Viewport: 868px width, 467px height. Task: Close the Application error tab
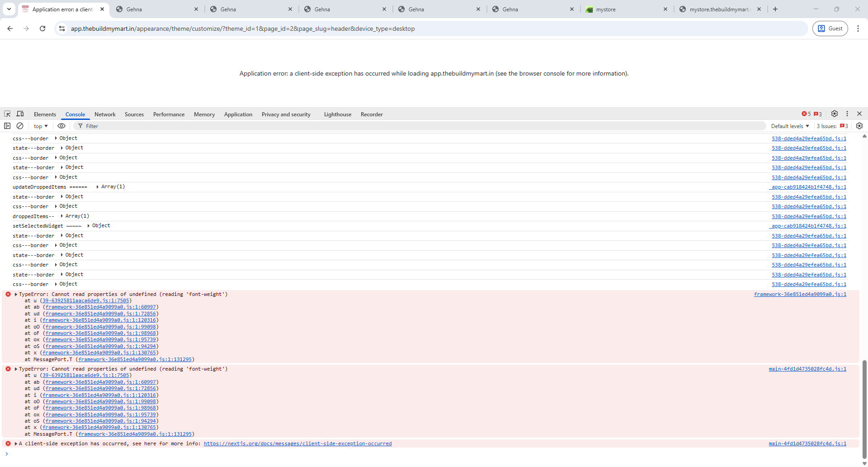click(x=102, y=9)
